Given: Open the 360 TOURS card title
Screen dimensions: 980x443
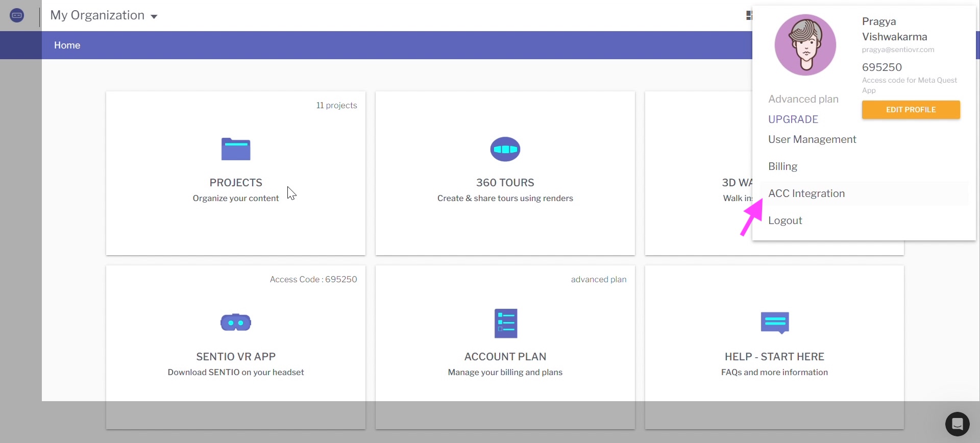Looking at the screenshot, I should tap(505, 183).
